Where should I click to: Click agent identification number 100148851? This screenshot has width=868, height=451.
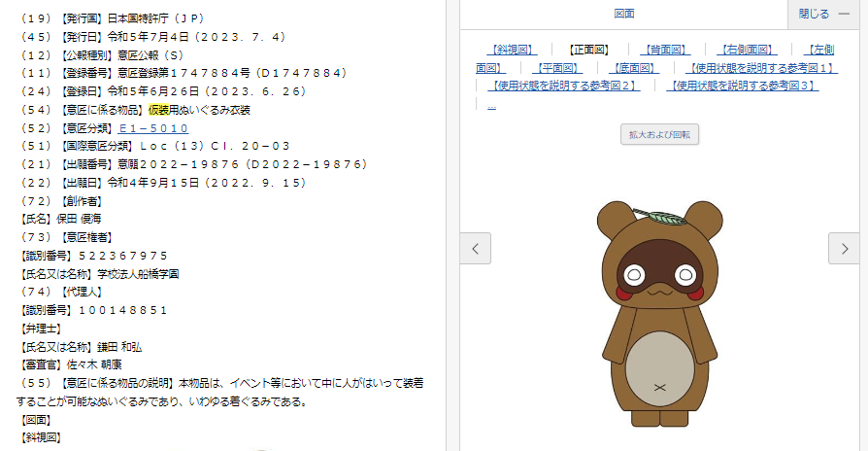[123, 310]
